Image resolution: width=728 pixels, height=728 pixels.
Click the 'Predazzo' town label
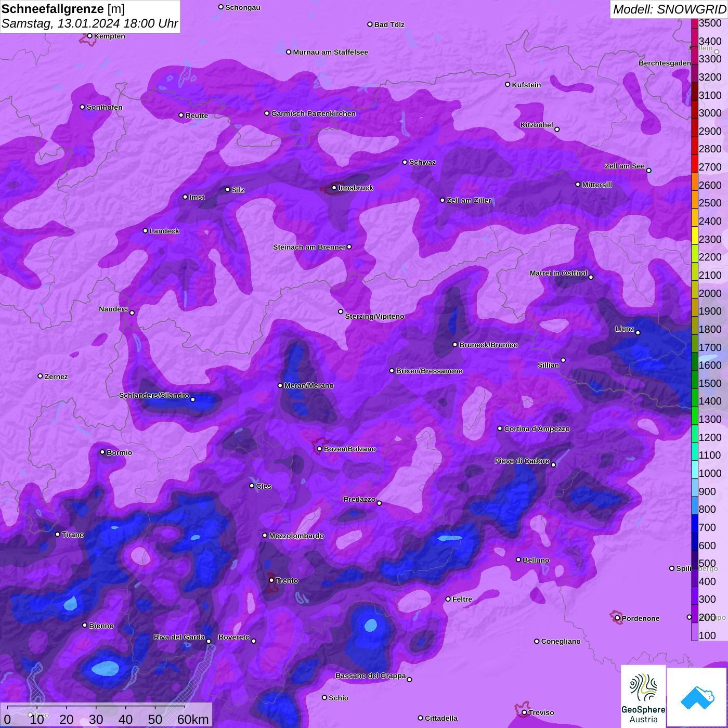(359, 499)
